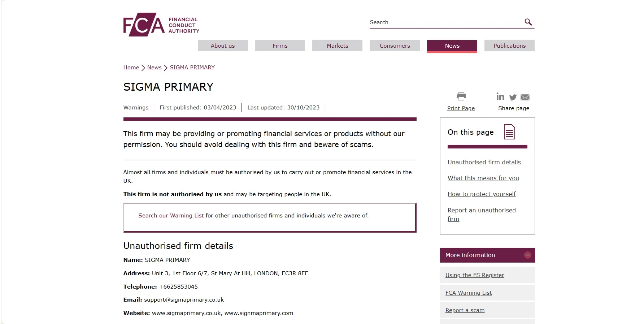Collapse the More information panel
This screenshot has width=644, height=324.
(x=528, y=255)
